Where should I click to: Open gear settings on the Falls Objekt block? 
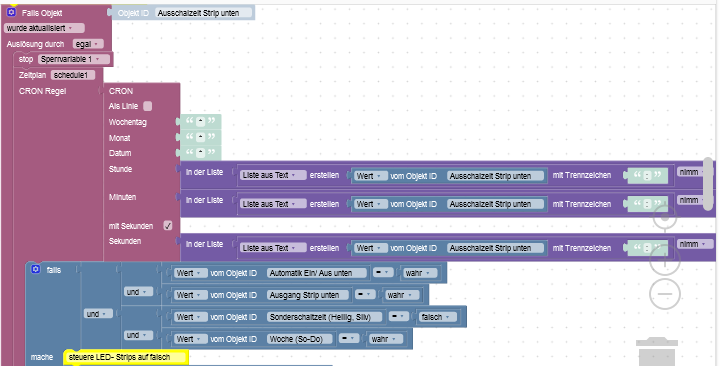point(11,12)
